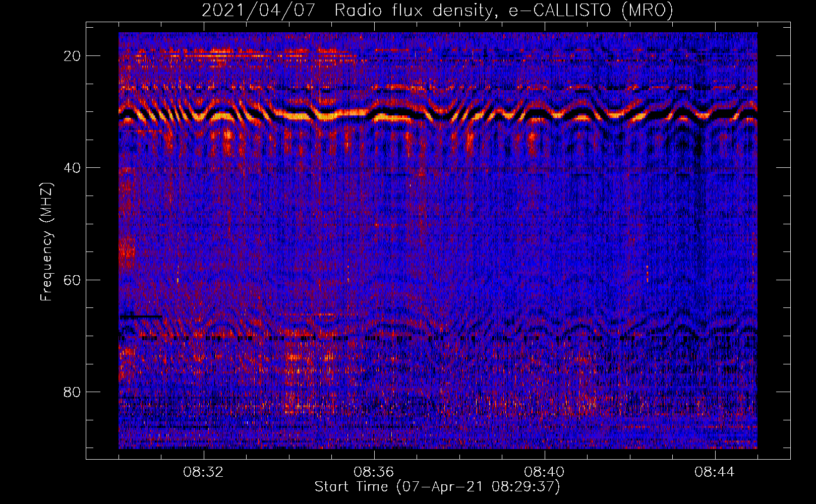The width and height of the screenshot is (816, 504).
Task: Click the time axis label '08:40'
Action: (x=544, y=472)
